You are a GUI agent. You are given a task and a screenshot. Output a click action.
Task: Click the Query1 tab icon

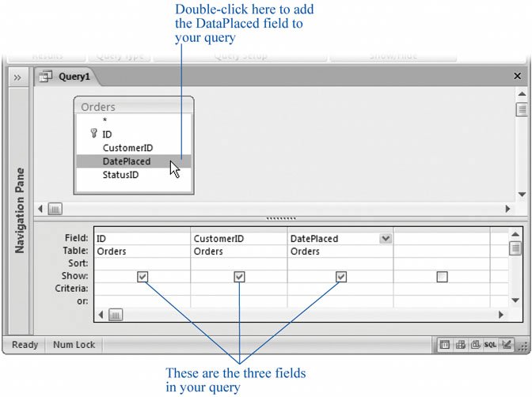tap(47, 77)
